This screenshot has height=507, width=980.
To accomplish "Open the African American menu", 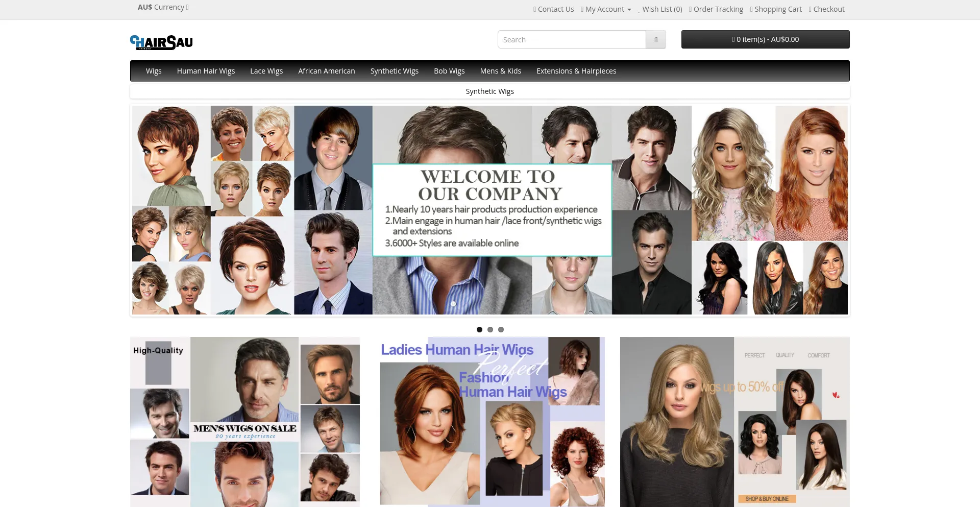I will [x=327, y=71].
